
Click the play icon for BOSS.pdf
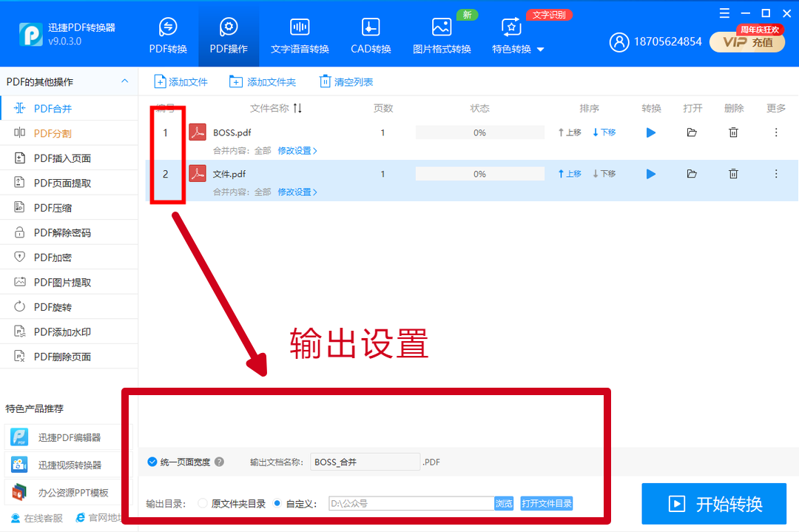coord(651,132)
